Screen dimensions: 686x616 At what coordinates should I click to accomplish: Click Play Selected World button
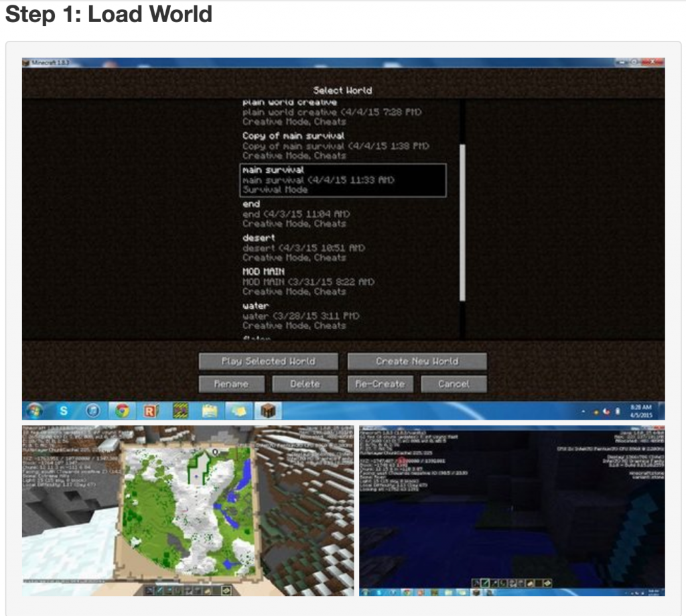(268, 361)
